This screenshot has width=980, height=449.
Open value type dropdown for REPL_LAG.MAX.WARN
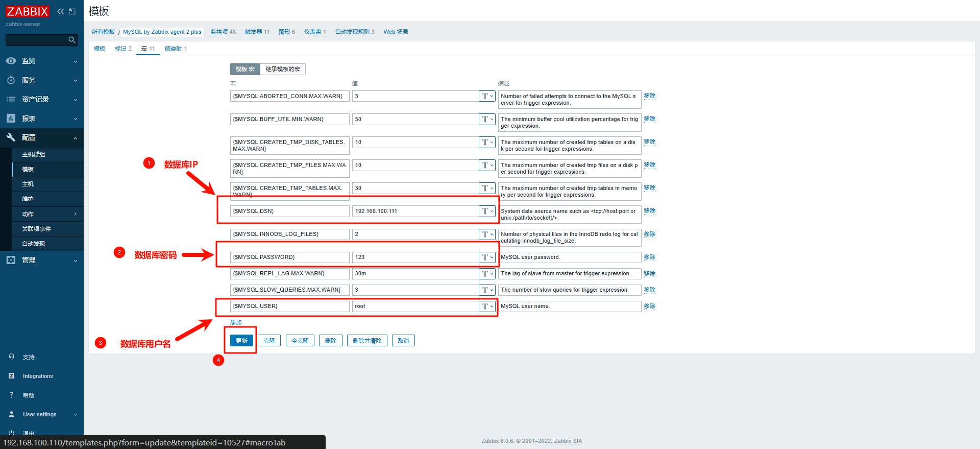[487, 273]
